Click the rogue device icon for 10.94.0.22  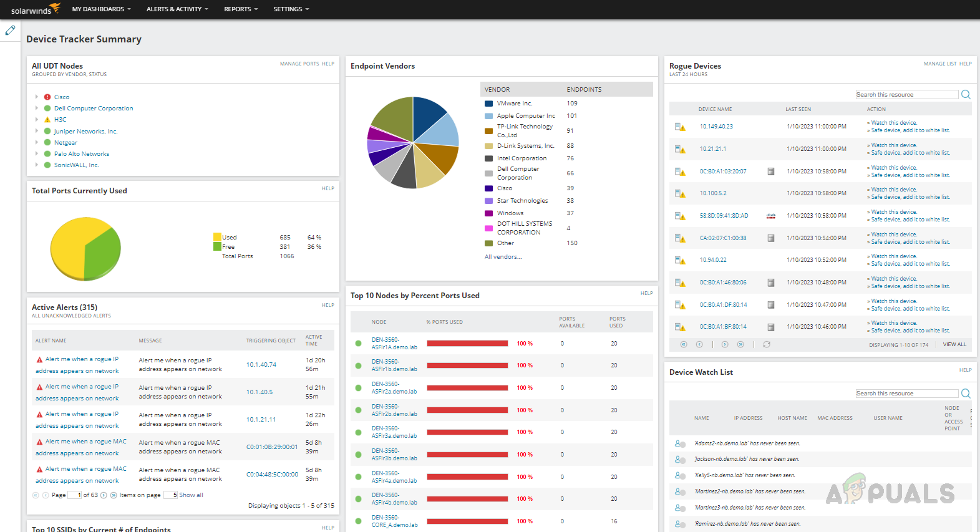680,260
